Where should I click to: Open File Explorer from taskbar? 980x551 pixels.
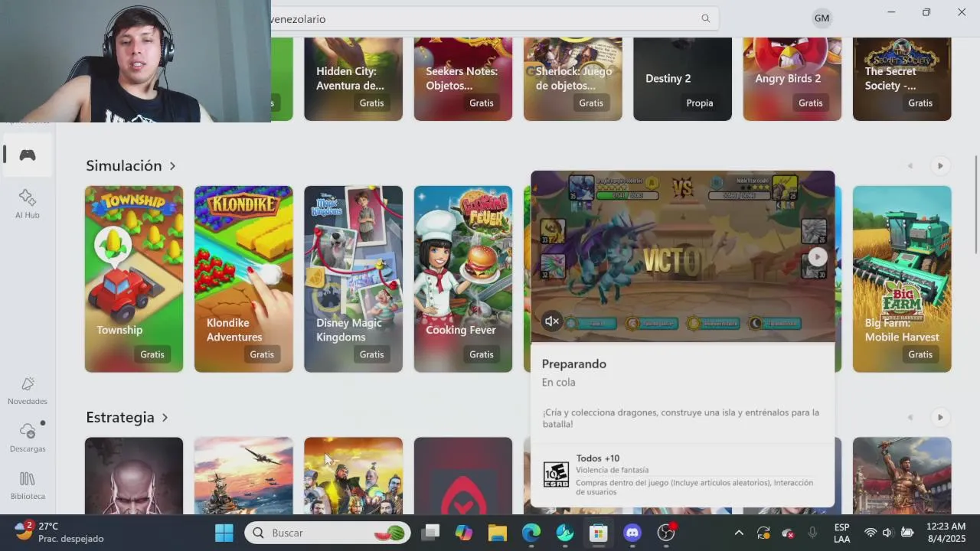(498, 533)
